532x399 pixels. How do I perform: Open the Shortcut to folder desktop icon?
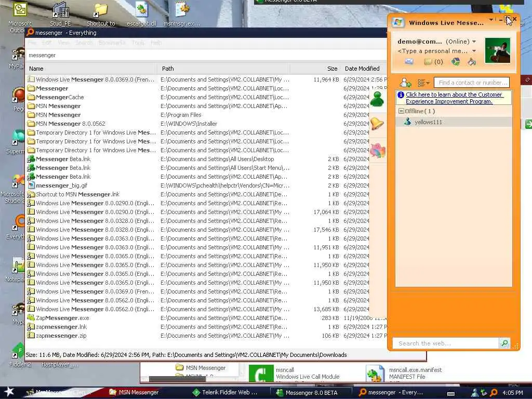[x=101, y=14]
